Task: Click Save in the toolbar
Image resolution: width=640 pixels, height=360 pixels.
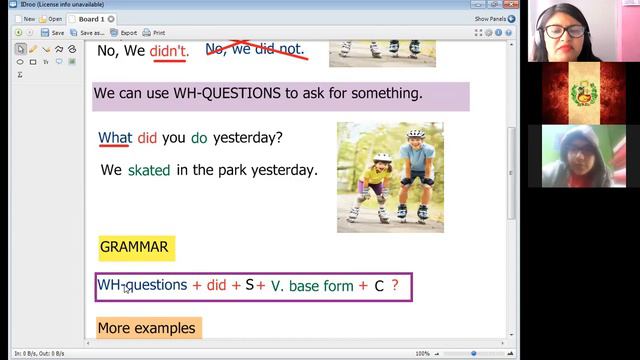Action: (x=52, y=33)
